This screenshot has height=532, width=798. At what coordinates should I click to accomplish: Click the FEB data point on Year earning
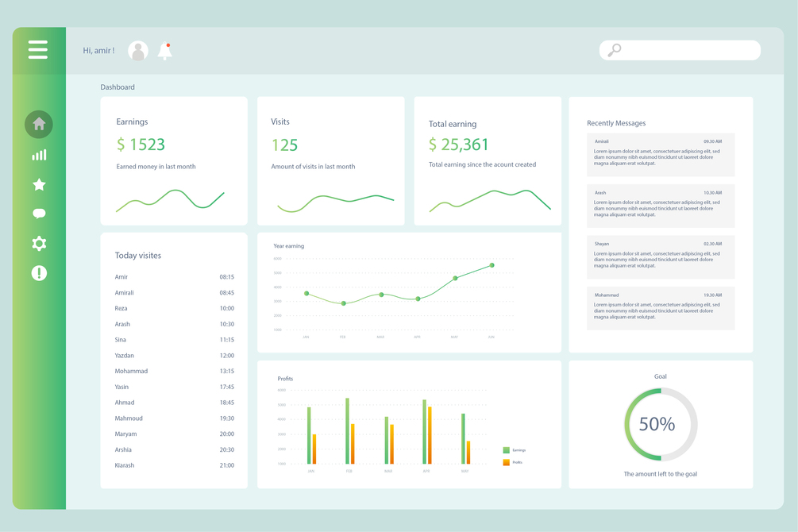[x=344, y=303]
